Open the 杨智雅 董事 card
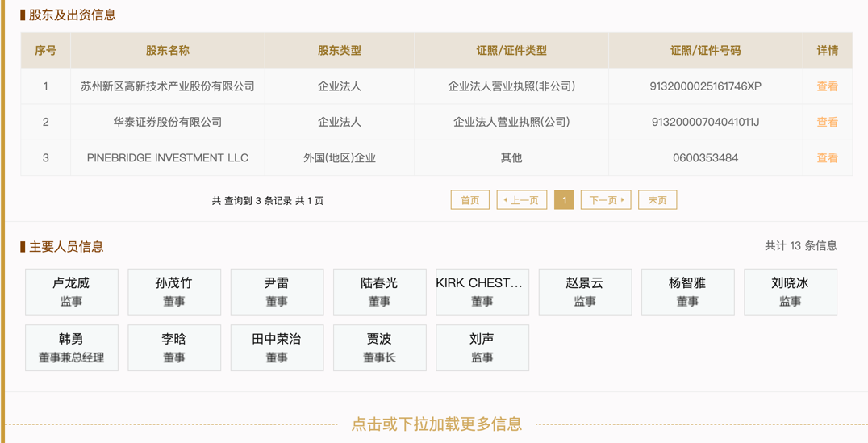Viewport: 868px width, 443px height. 687,291
